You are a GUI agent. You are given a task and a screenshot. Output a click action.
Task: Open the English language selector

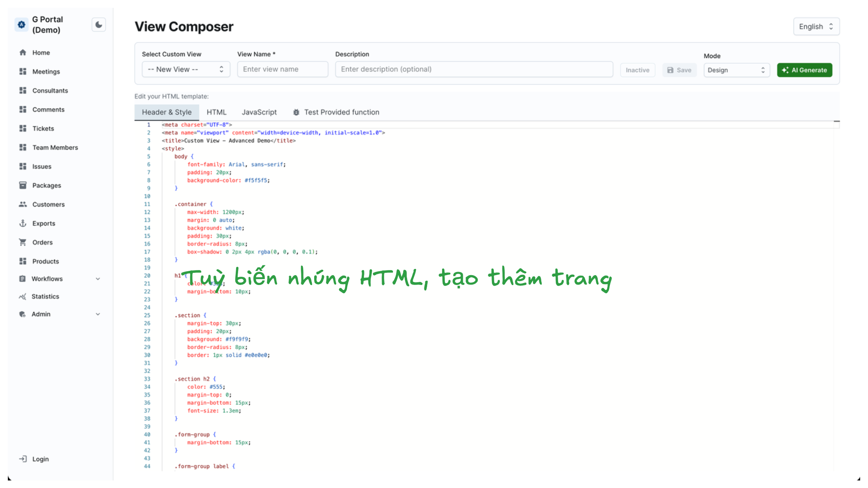point(816,27)
